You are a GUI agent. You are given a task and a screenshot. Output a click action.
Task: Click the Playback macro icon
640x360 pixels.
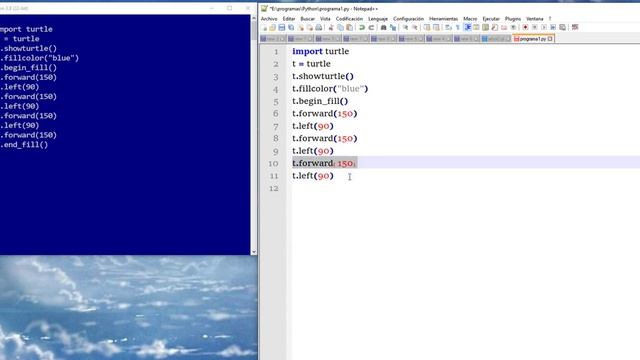click(544, 27)
